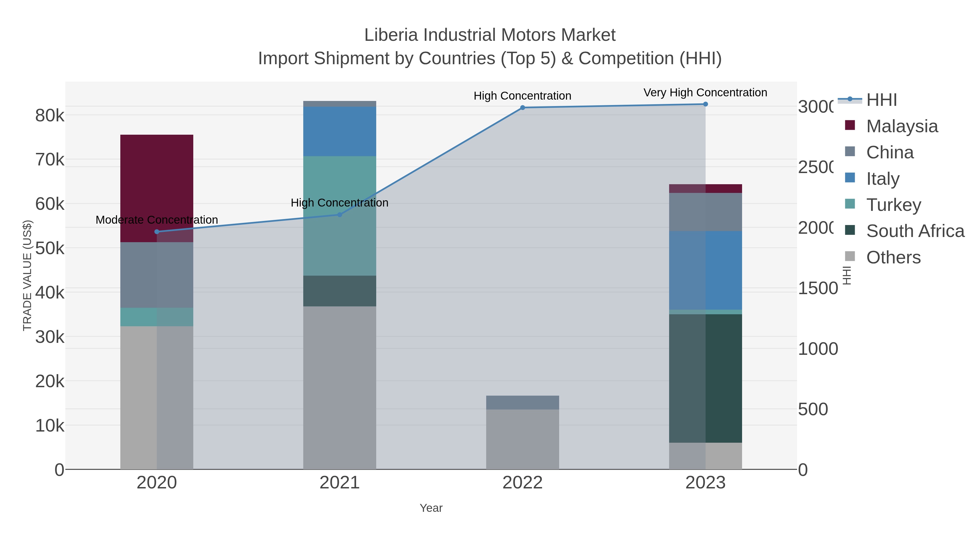This screenshot has width=980, height=551.
Task: Click the 'Liberia Industrial Motors Market' title
Action: (x=490, y=35)
